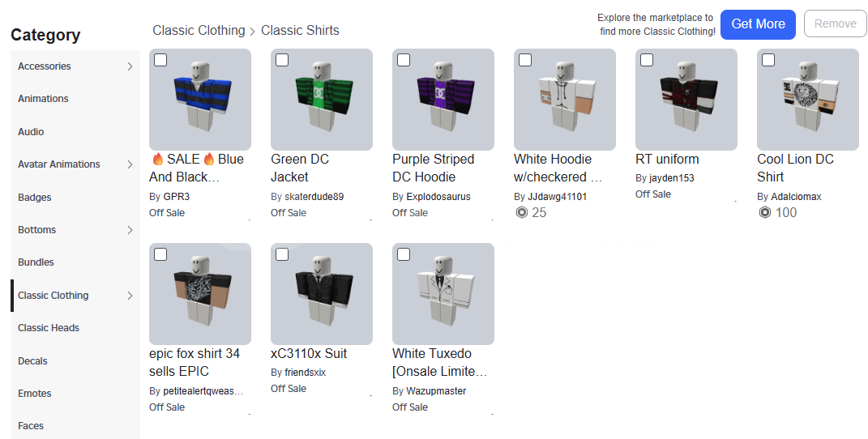Click the Robux icon beside the 100 price
Screen dimensions: 868x439
(764, 212)
